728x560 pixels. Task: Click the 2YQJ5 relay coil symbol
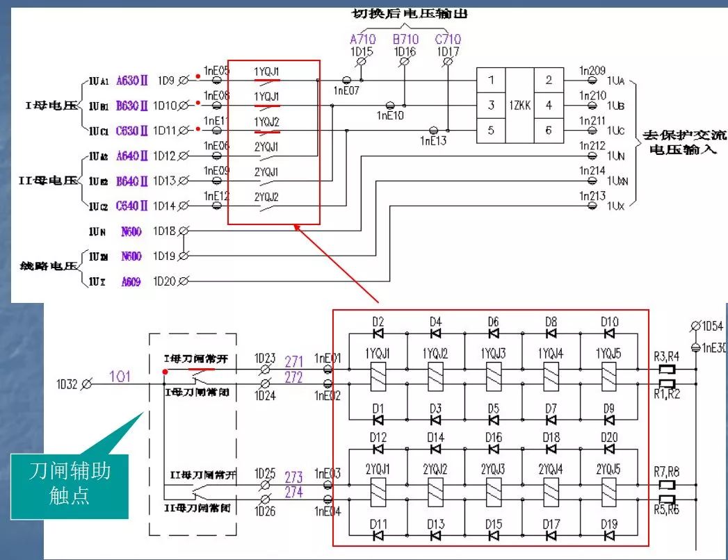point(608,493)
